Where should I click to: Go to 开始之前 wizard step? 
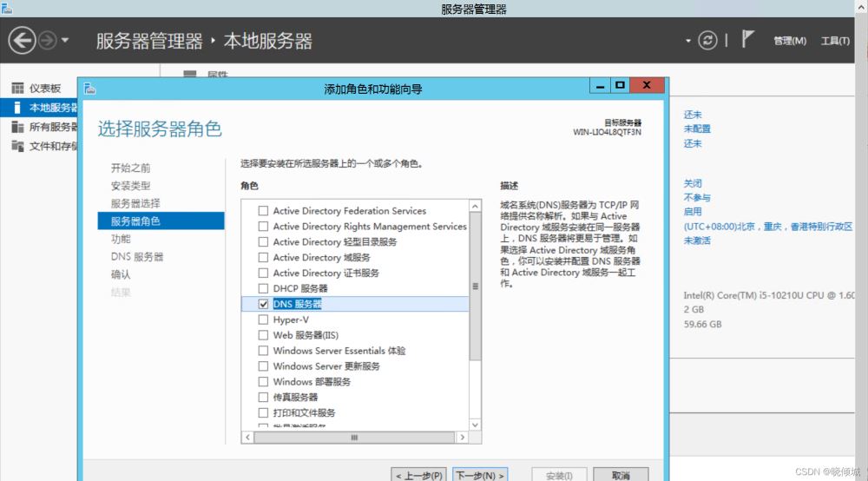(x=131, y=168)
